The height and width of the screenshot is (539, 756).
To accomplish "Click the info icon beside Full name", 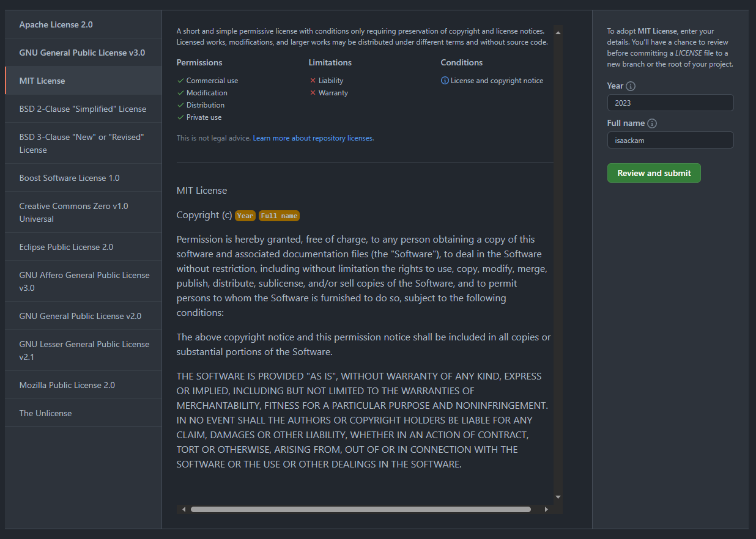I will [652, 123].
